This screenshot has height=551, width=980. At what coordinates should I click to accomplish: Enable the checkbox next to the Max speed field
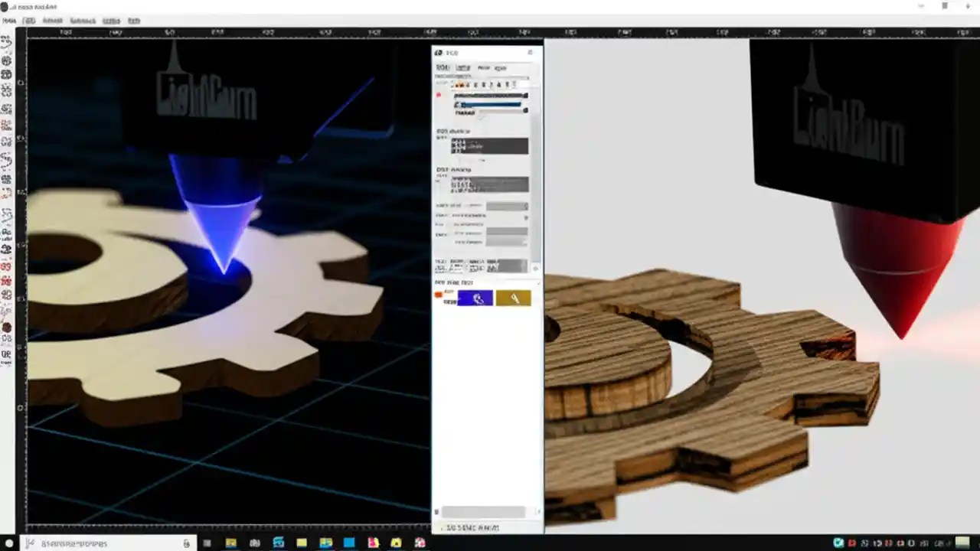pos(443,205)
